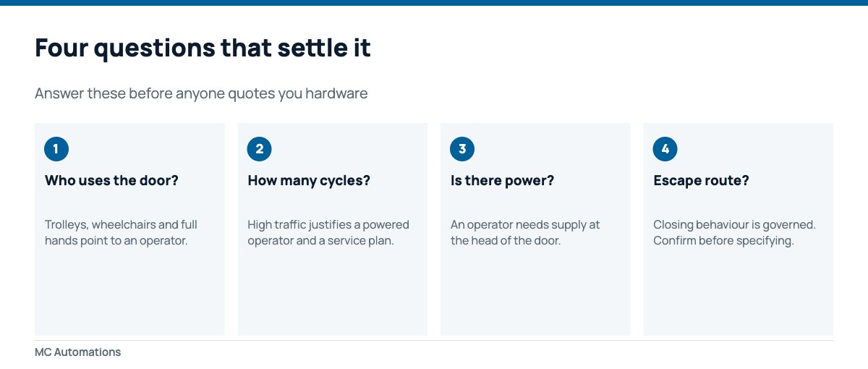This screenshot has height=369, width=868.
Task: Select the 'Escape route?' heading
Action: 701,181
